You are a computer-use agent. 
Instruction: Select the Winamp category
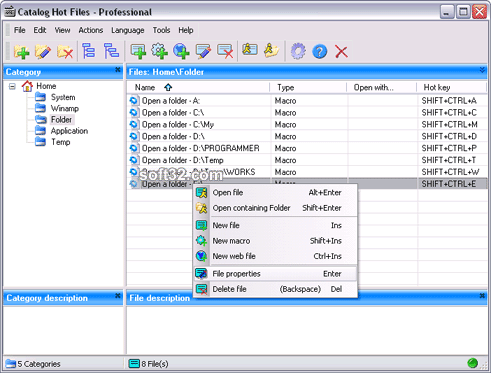pyautogui.click(x=65, y=108)
